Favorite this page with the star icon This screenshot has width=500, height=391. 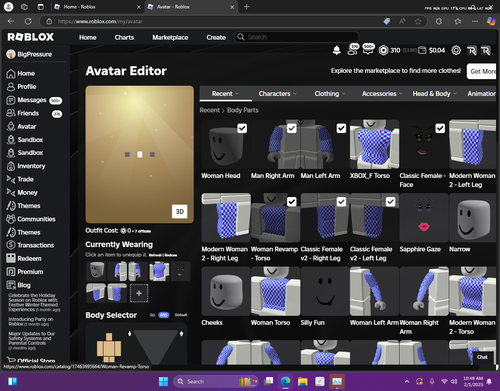[418, 21]
